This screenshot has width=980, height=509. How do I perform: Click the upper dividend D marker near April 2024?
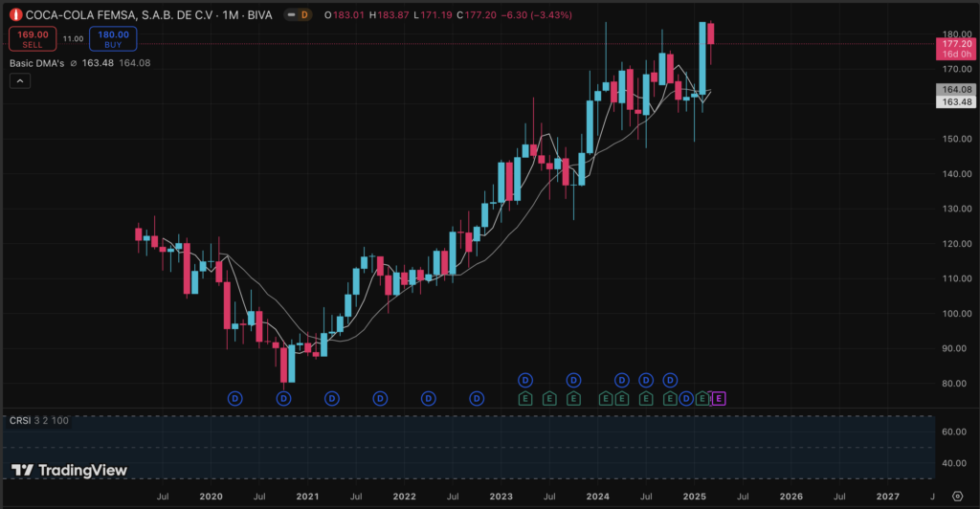pyautogui.click(x=622, y=380)
